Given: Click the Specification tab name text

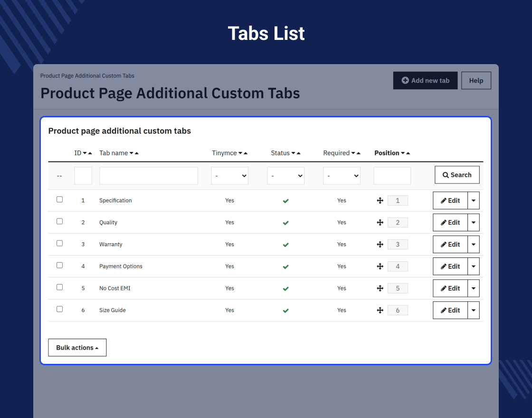Looking at the screenshot, I should click(x=115, y=200).
